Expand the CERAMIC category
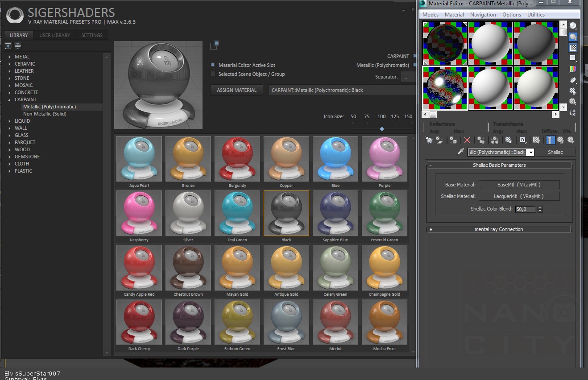 pyautogui.click(x=9, y=64)
